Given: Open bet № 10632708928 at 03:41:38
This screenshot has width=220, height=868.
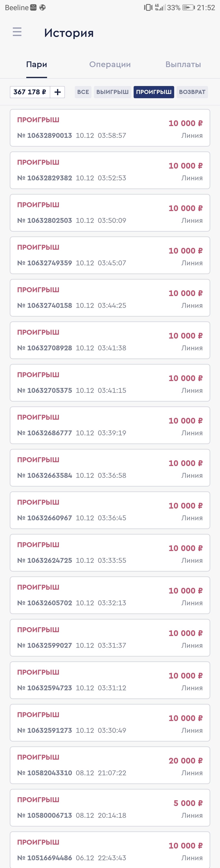Looking at the screenshot, I should point(110,340).
